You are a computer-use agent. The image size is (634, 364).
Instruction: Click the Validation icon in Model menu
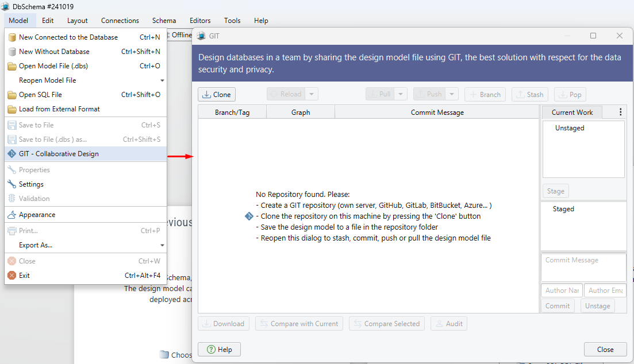pos(12,198)
